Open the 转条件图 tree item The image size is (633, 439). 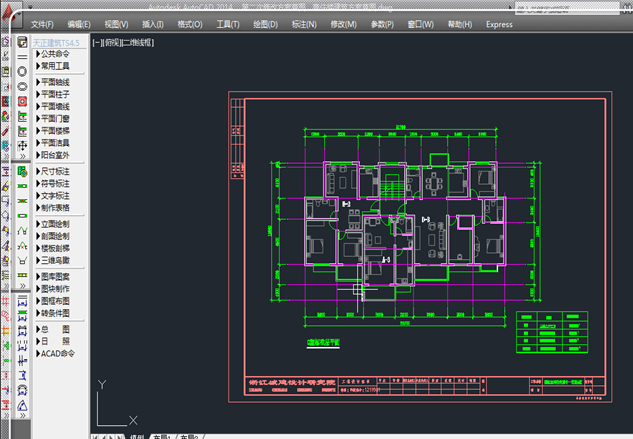[x=53, y=313]
